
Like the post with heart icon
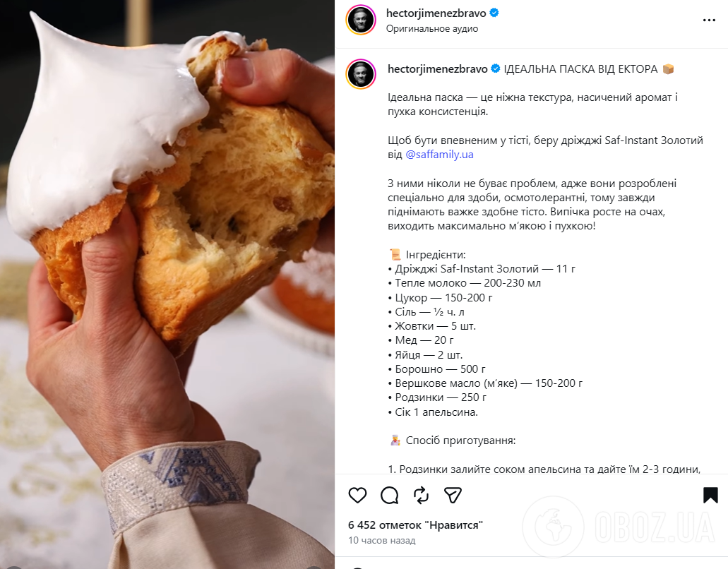coord(357,495)
